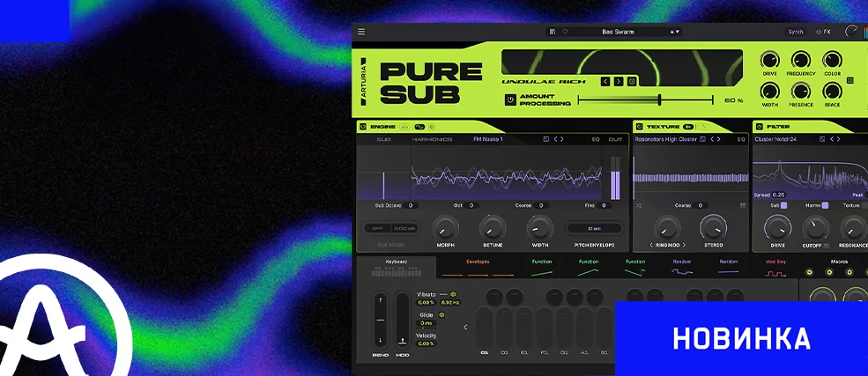The height and width of the screenshot is (376, 868).
Task: Adjust the COLOR knob
Action: [x=832, y=60]
